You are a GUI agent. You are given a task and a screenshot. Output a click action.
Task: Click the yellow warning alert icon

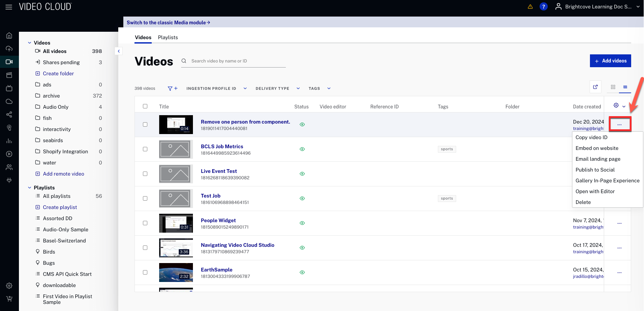(x=530, y=7)
